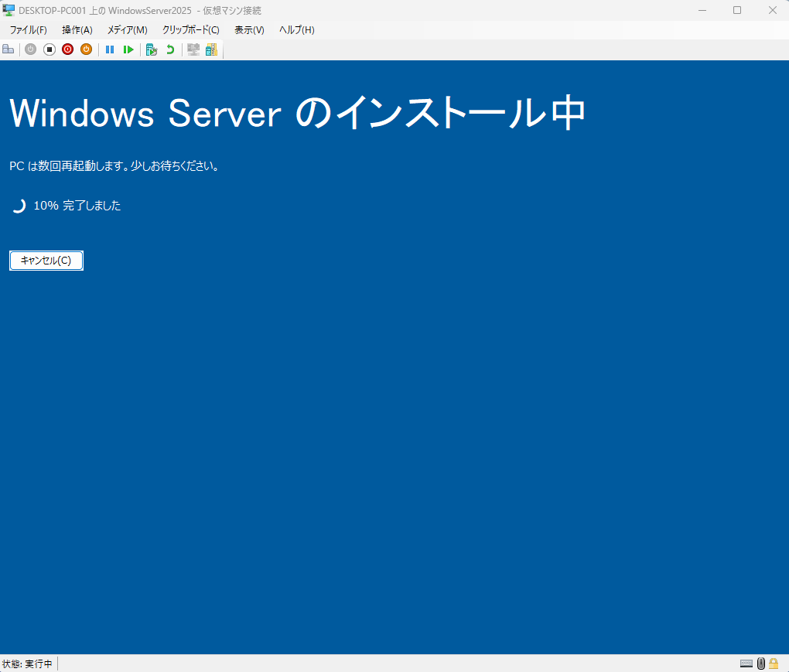Shut down the VM with red power icon
Viewport: 789px width, 672px height.
pyautogui.click(x=68, y=49)
